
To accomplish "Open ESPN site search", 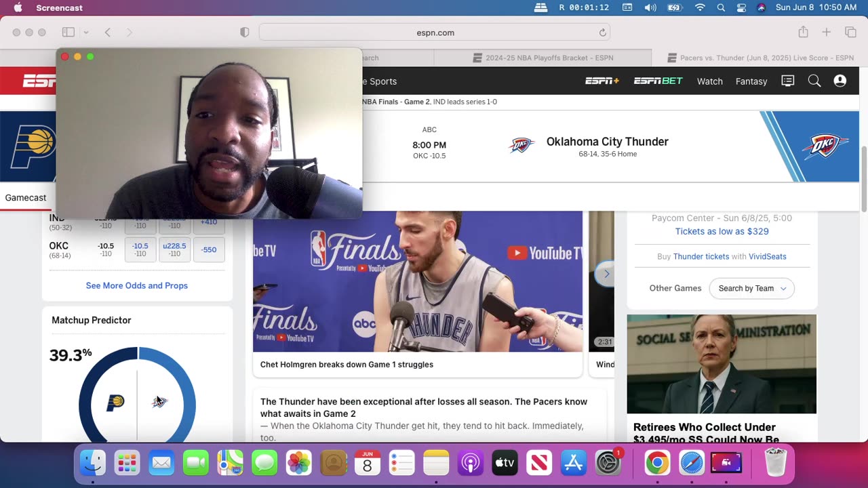I will coord(814,81).
